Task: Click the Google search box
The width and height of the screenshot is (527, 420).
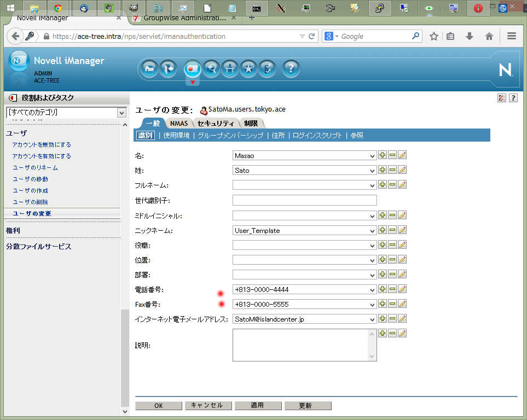Action: click(x=372, y=36)
